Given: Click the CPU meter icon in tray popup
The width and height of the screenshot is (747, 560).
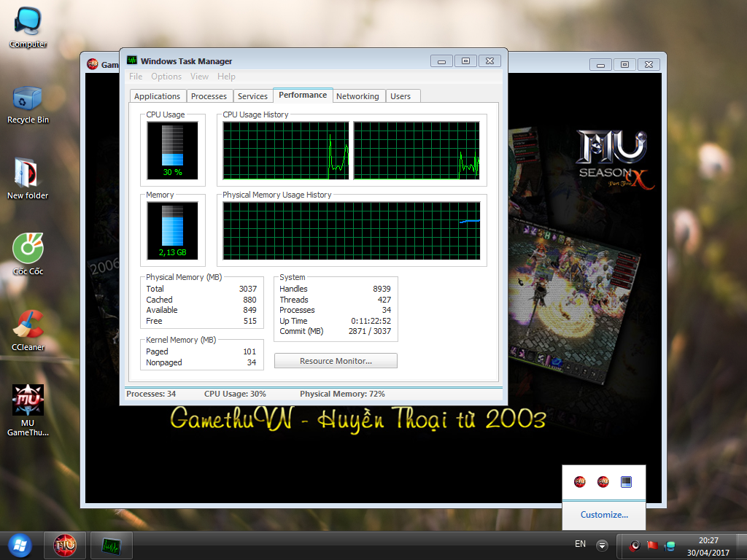Looking at the screenshot, I should coord(625,481).
